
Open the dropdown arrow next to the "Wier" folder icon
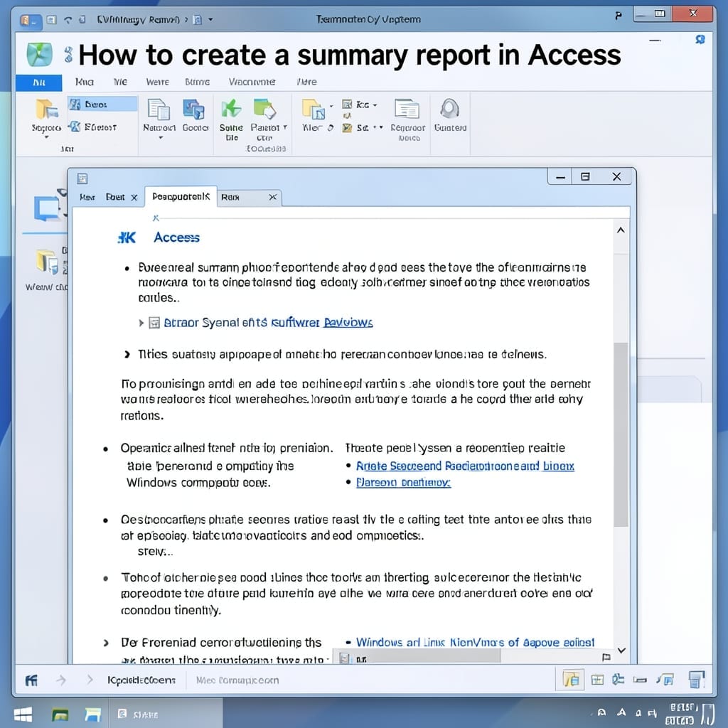(x=331, y=106)
